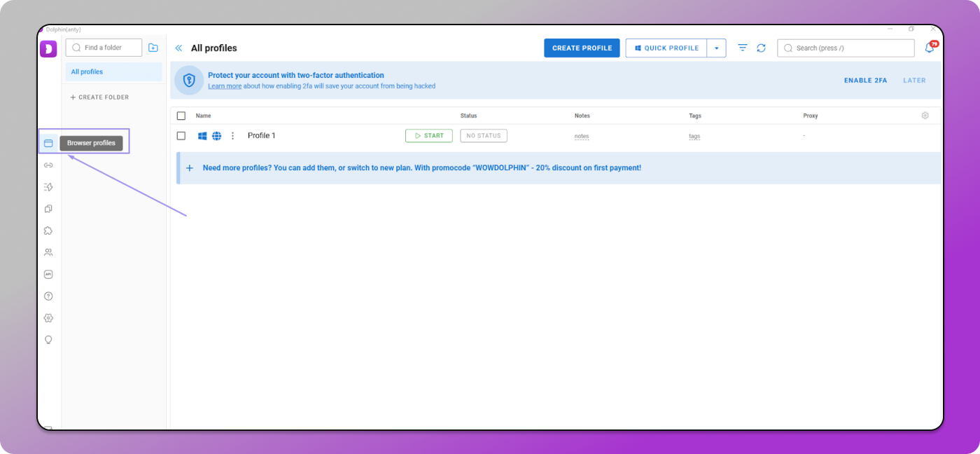The height and width of the screenshot is (454, 980).
Task: Open the Quick Profile dropdown arrow
Action: 716,48
